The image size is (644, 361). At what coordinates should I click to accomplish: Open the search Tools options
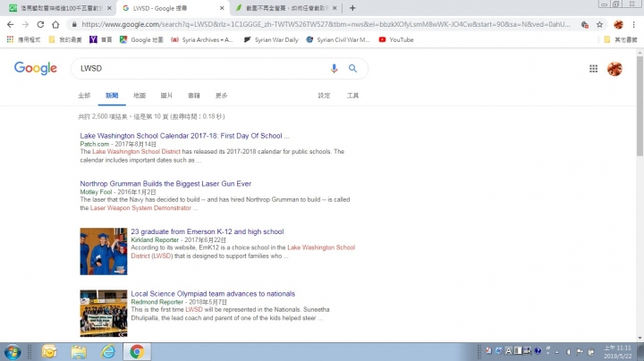pos(352,96)
